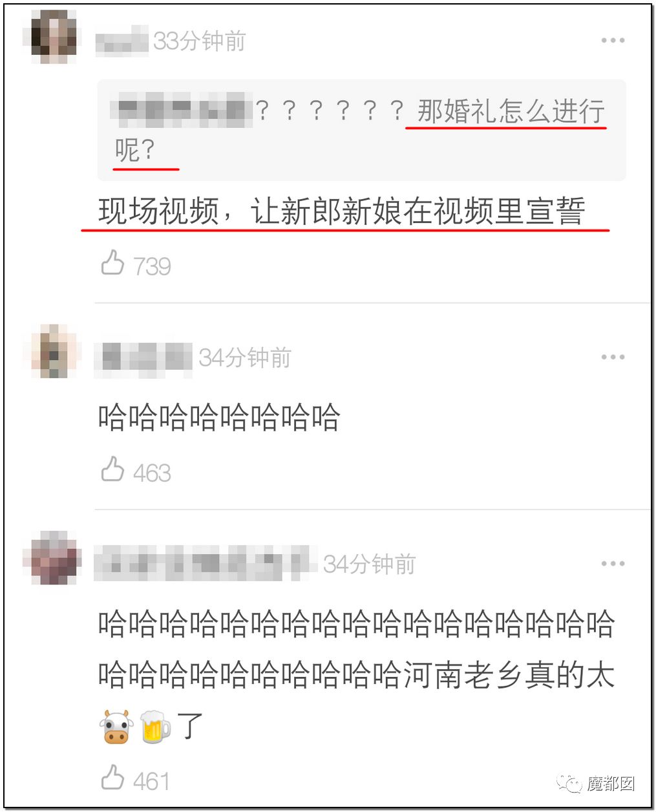Tap the 739 like count
Screen dimensions: 656x812
tap(152, 266)
